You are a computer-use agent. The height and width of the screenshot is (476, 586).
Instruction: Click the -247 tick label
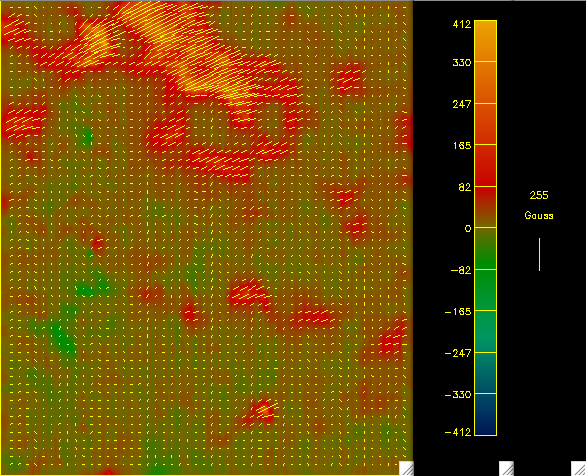coord(458,353)
